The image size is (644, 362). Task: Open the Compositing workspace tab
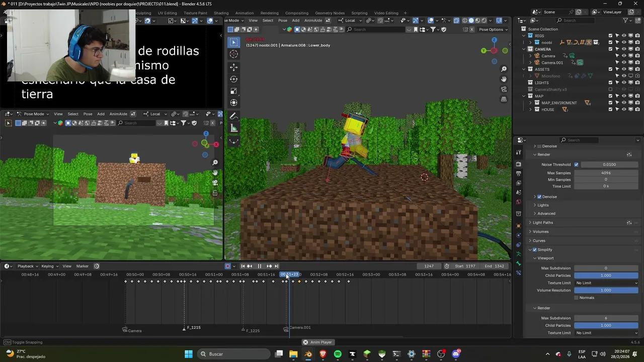pos(297,13)
